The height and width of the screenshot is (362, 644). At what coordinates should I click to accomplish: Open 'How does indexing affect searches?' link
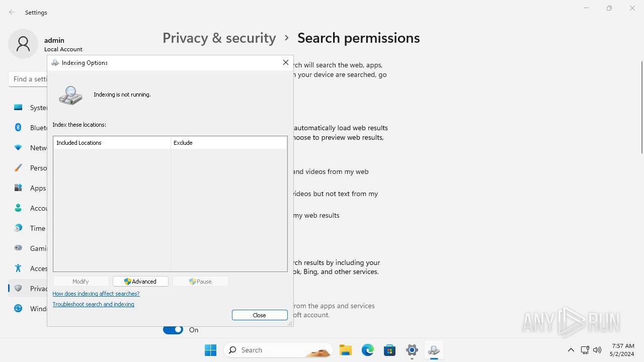tap(96, 294)
